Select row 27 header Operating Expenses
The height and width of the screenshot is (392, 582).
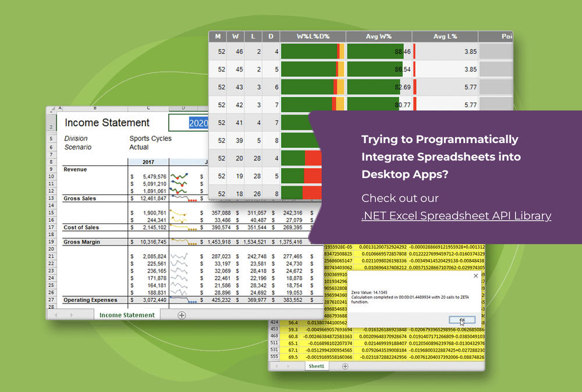pos(51,300)
